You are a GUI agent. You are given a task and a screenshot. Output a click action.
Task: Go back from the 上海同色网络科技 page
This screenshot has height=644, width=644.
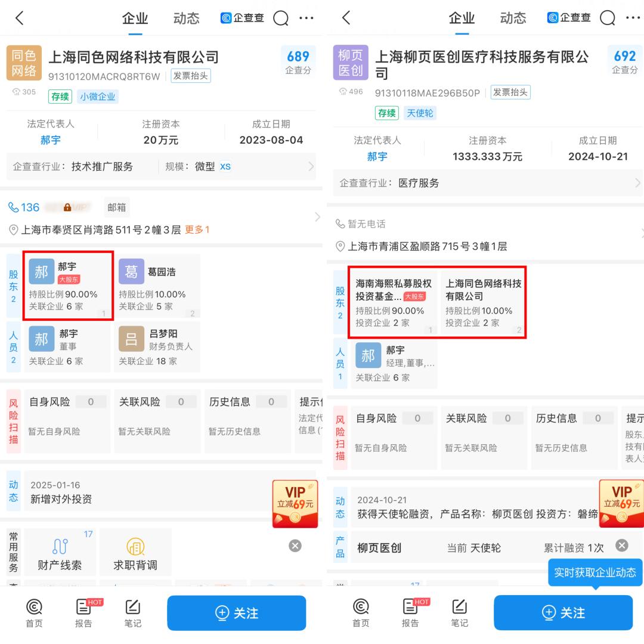click(20, 18)
